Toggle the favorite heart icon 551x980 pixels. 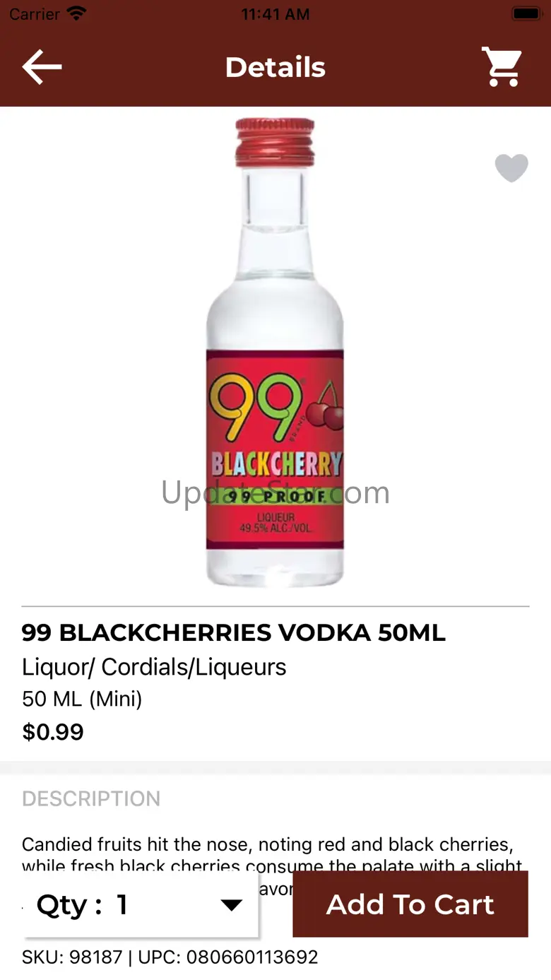[511, 168]
